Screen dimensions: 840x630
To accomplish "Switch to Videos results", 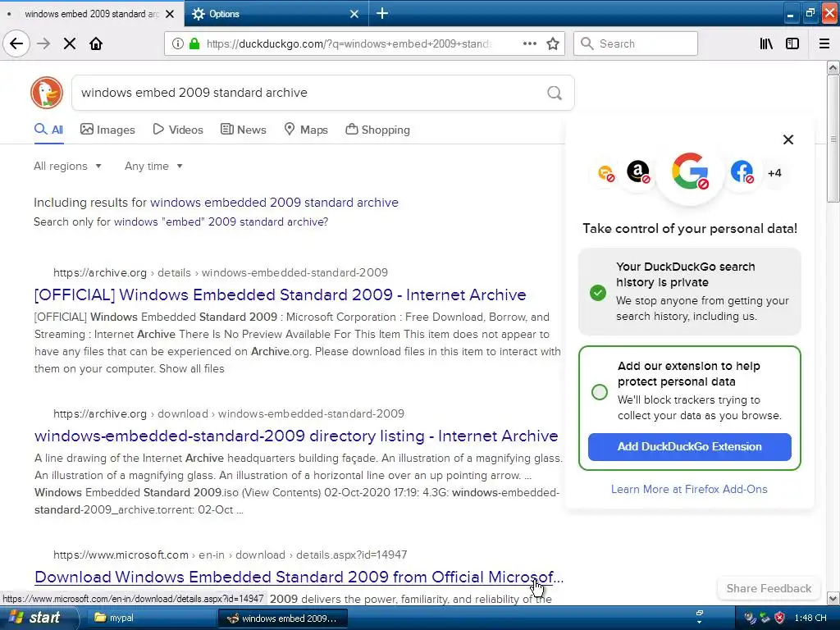I will click(178, 130).
